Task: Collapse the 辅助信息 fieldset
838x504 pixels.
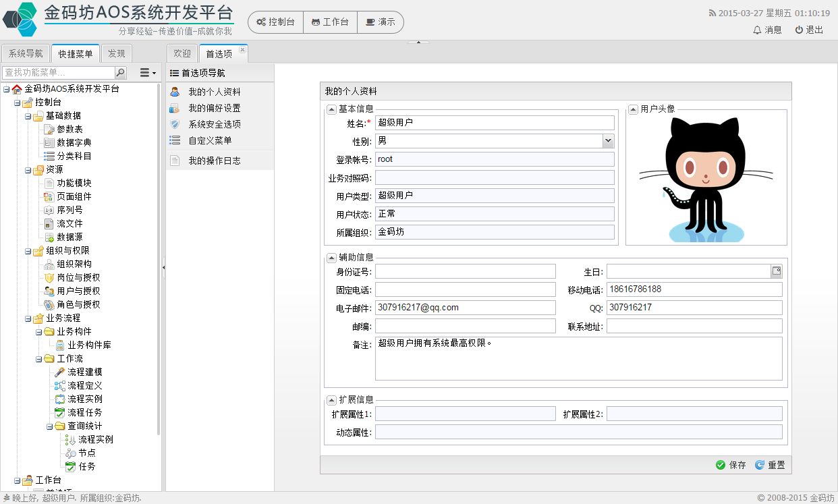Action: click(x=331, y=258)
